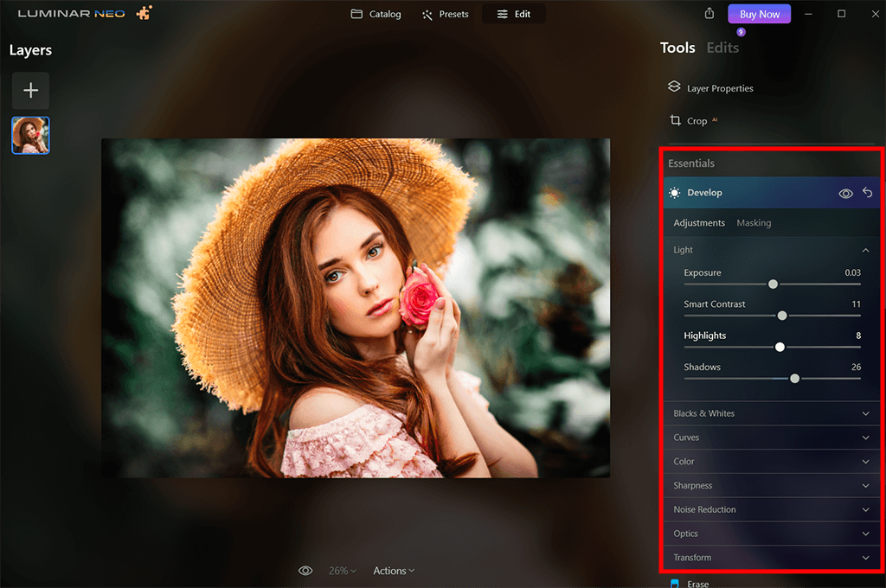Maximize the Luminar Neo window

coord(841,14)
